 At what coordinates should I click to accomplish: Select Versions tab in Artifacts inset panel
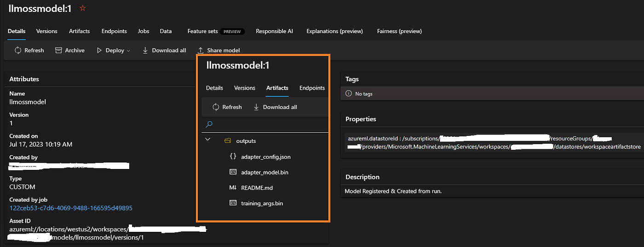tap(245, 88)
